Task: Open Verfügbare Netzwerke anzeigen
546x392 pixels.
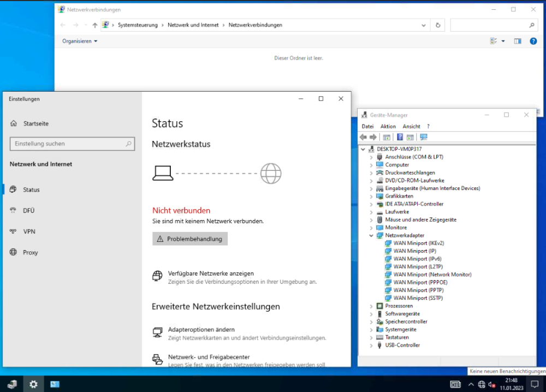Action: pyautogui.click(x=211, y=274)
